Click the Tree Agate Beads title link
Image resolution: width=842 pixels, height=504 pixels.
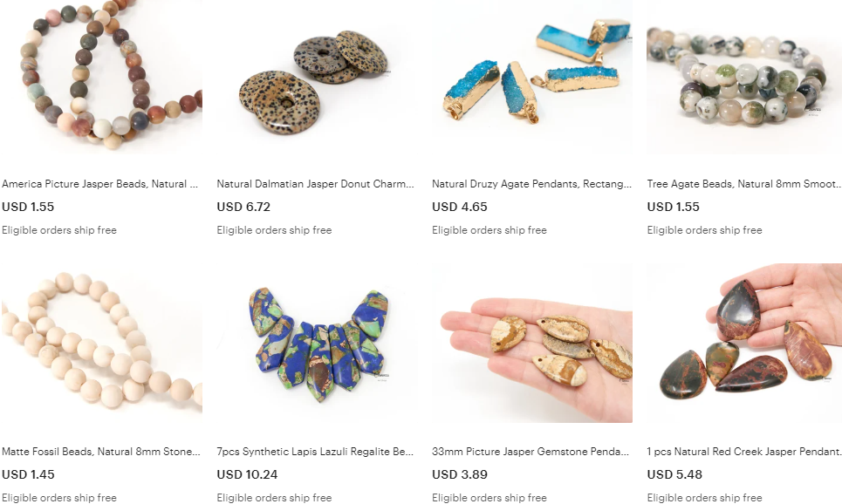[x=743, y=184]
